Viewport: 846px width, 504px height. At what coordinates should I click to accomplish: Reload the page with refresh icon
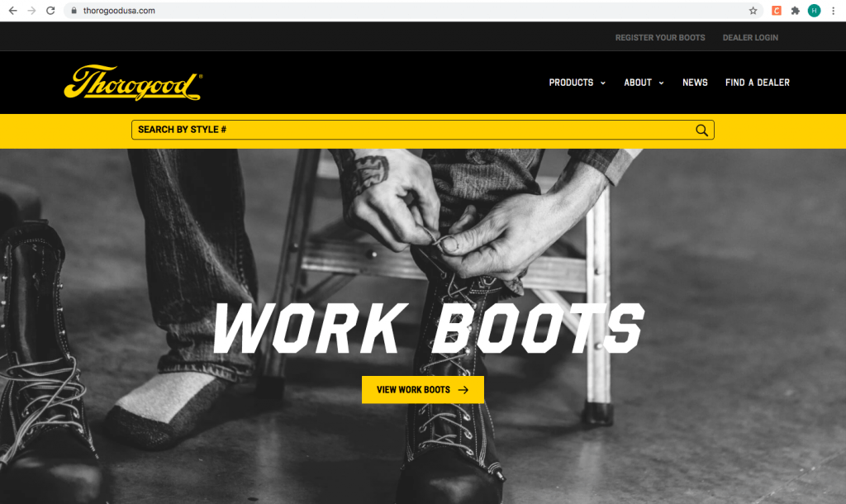tap(50, 10)
